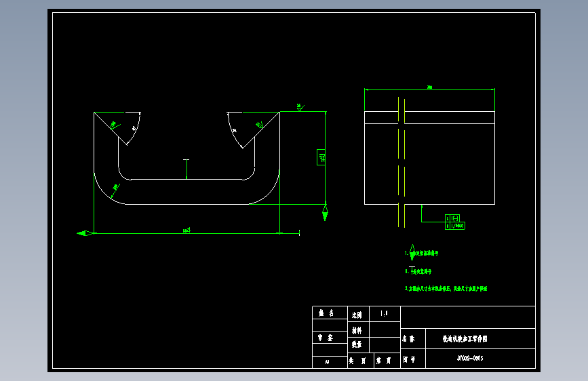Viewport: 588px width, 381px height.
Task: Select the part title text beside 名称
Action: [x=465, y=339]
